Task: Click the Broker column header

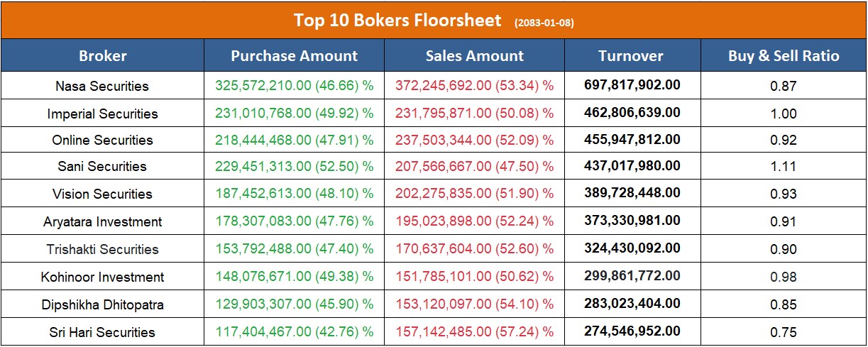Action: click(x=103, y=56)
